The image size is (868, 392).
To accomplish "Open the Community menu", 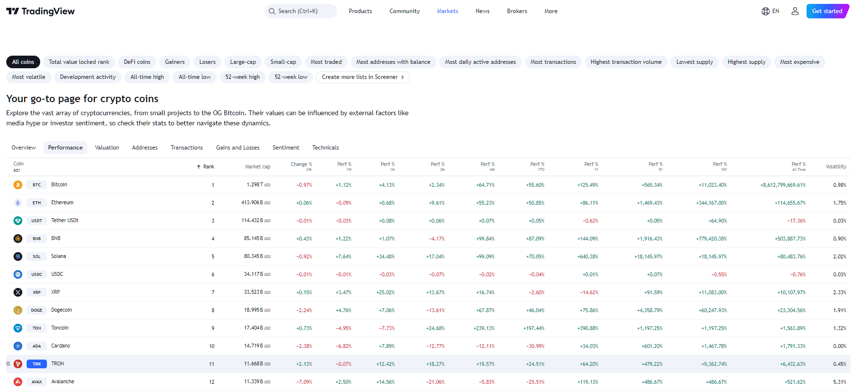I will [404, 11].
